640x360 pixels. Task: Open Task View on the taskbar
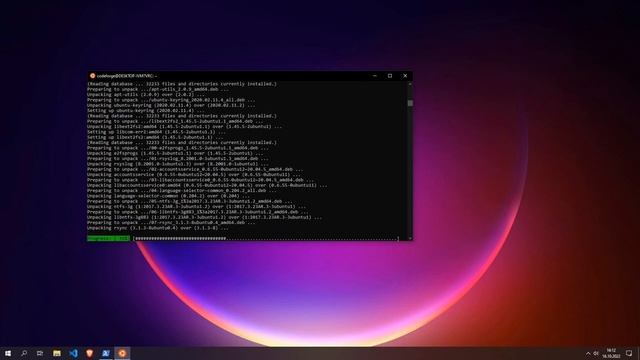[x=40, y=353]
